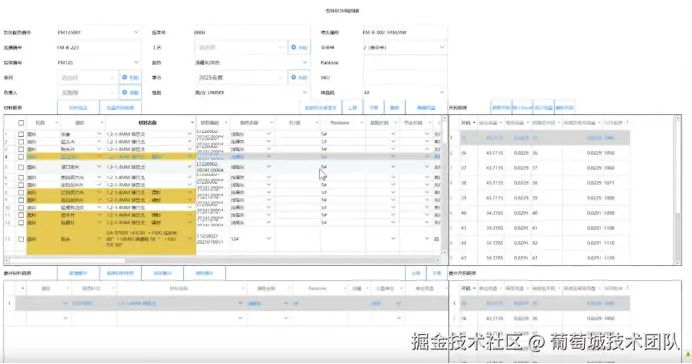Check the checkbox for materials row 10
The width and height of the screenshot is (692, 364).
[x=21, y=207]
